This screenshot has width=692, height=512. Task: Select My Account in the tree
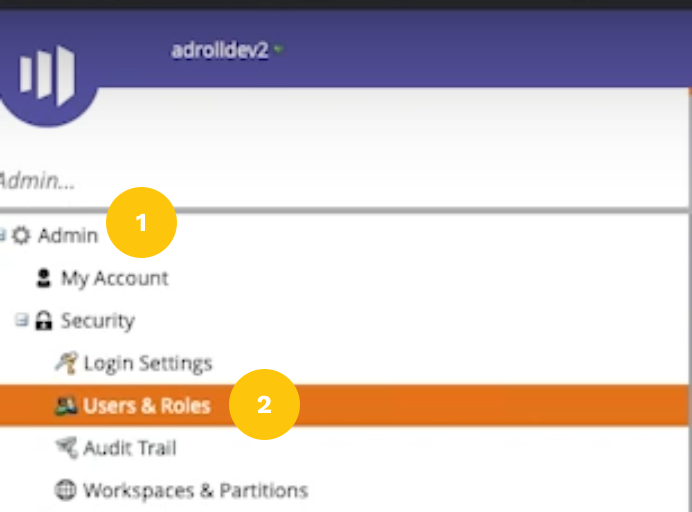[x=114, y=278]
